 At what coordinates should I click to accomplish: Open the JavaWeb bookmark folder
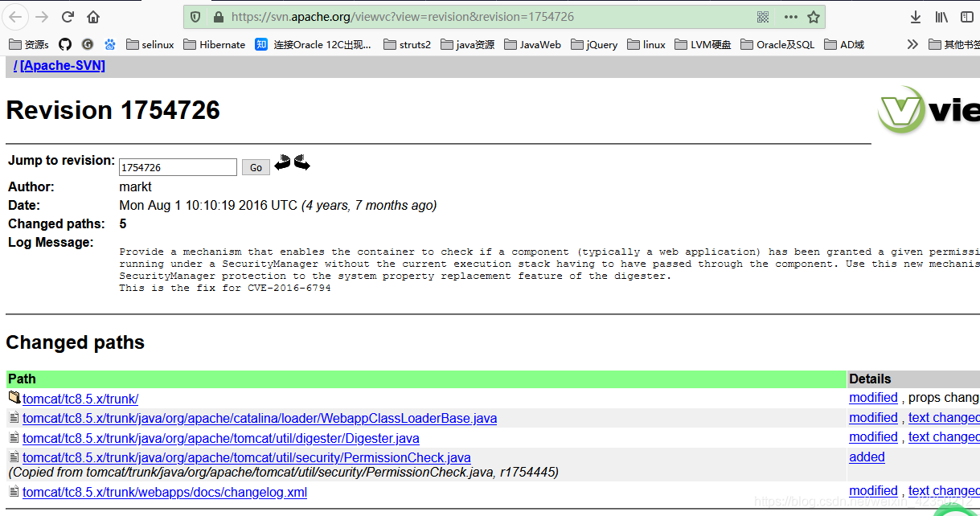click(532, 44)
